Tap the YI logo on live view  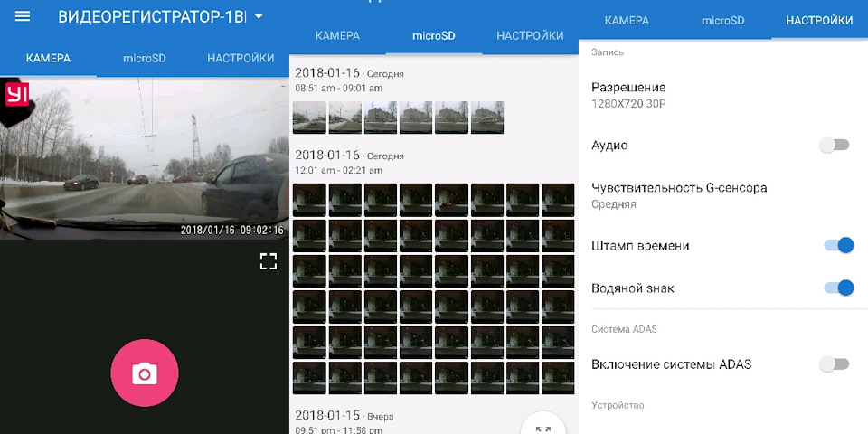pos(17,95)
